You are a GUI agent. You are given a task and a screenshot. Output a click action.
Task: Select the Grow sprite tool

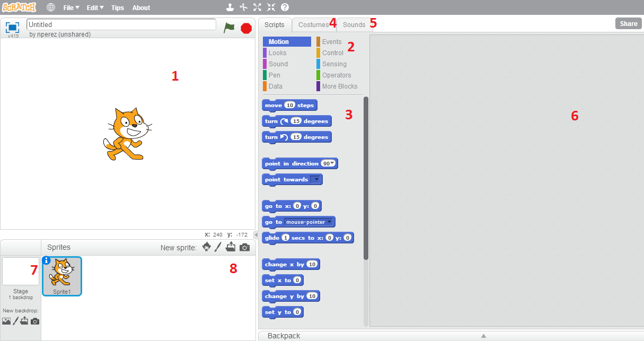[x=257, y=7]
